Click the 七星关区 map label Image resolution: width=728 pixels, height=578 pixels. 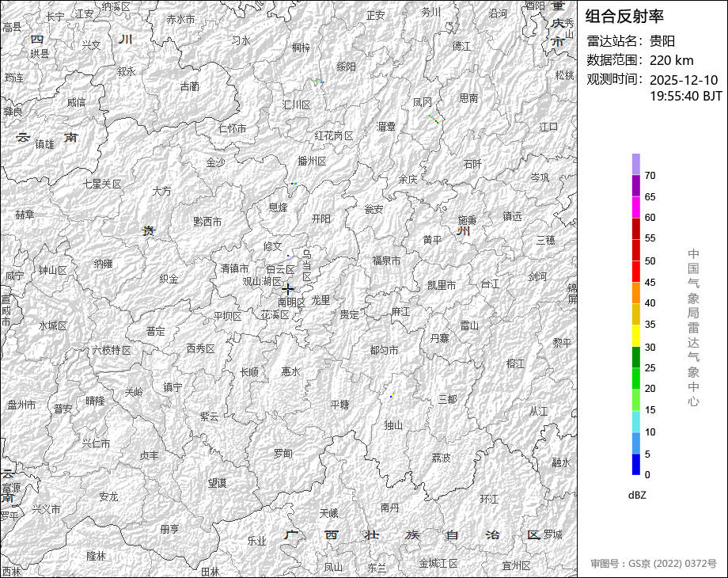click(x=102, y=184)
